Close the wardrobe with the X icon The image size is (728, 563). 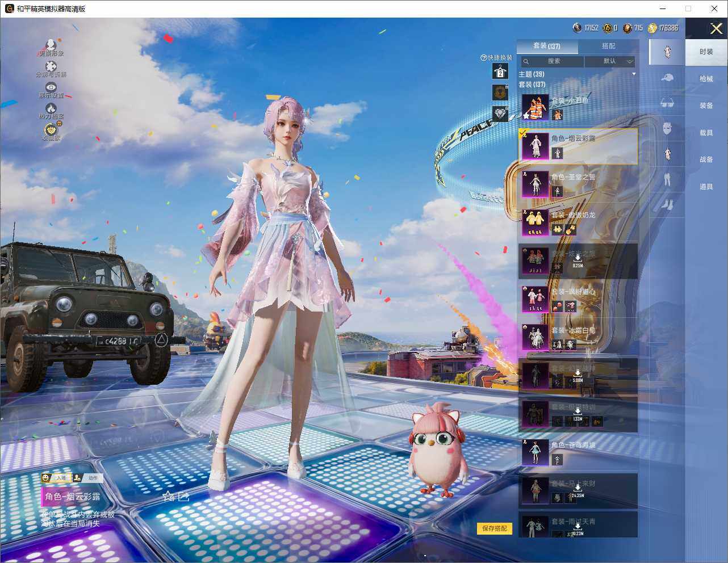pyautogui.click(x=716, y=28)
